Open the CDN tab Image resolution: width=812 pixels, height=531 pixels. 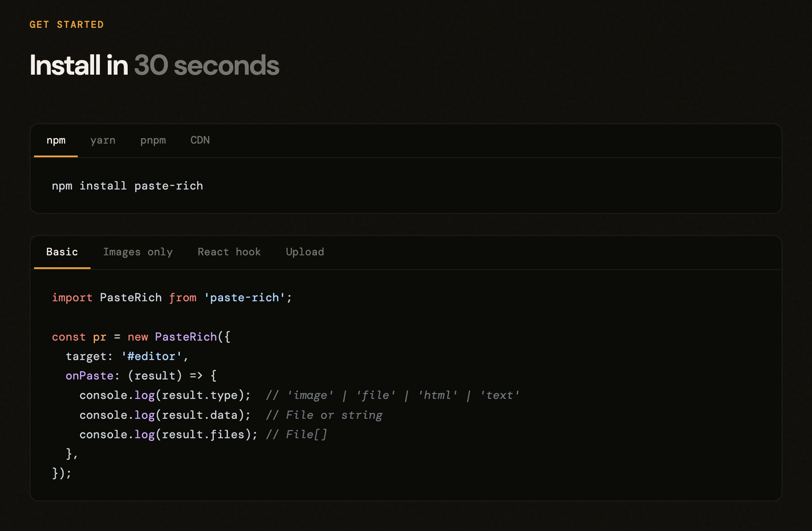pos(200,140)
